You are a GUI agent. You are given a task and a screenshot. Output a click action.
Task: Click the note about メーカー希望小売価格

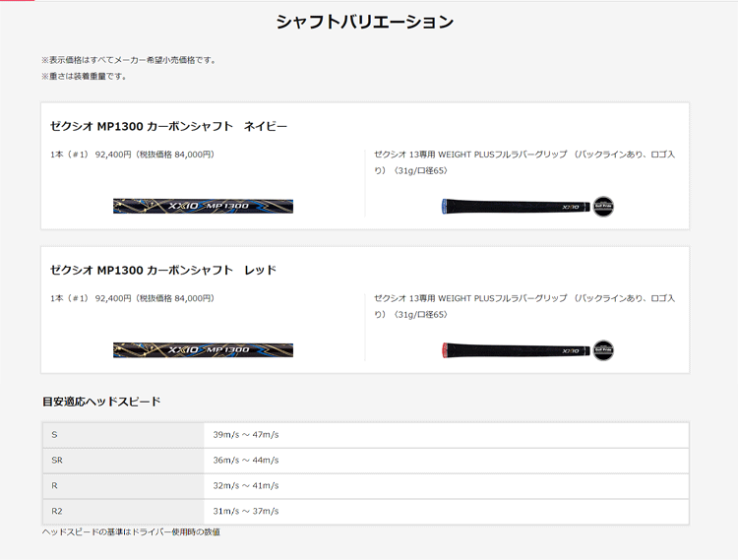(130, 60)
